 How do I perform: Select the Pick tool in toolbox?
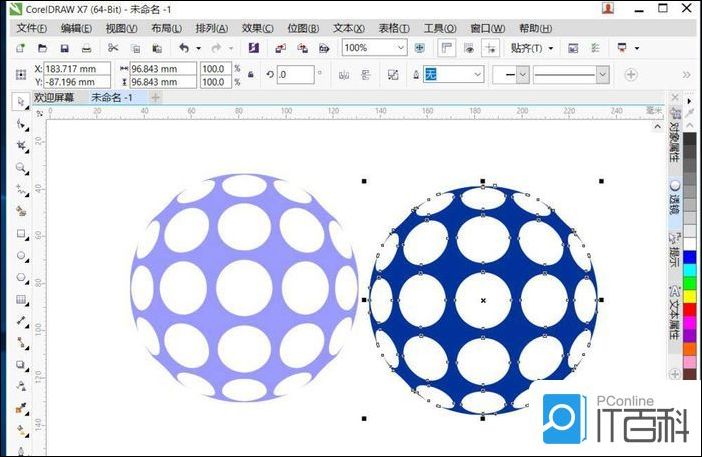point(21,102)
